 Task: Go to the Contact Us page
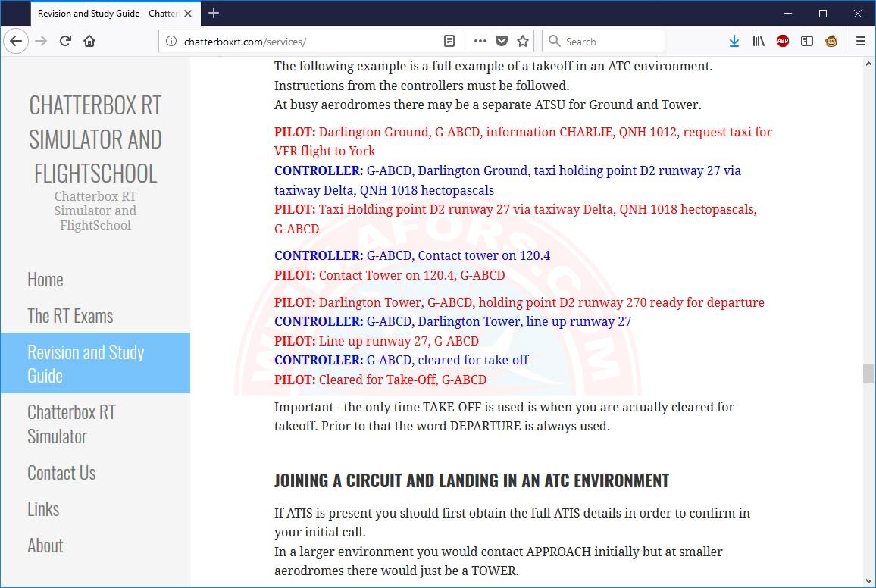pyautogui.click(x=61, y=473)
